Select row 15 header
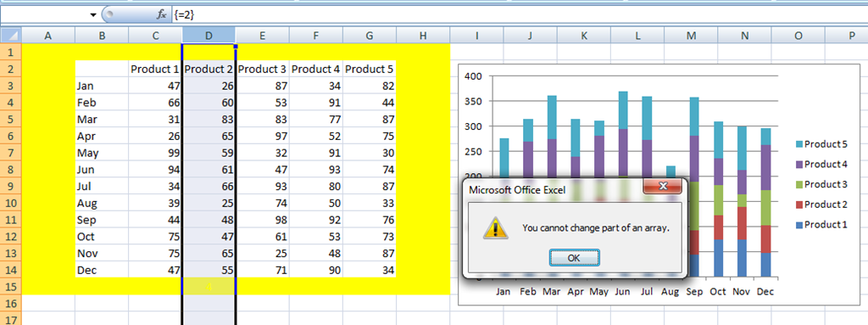This screenshot has width=868, height=325. click(x=11, y=287)
